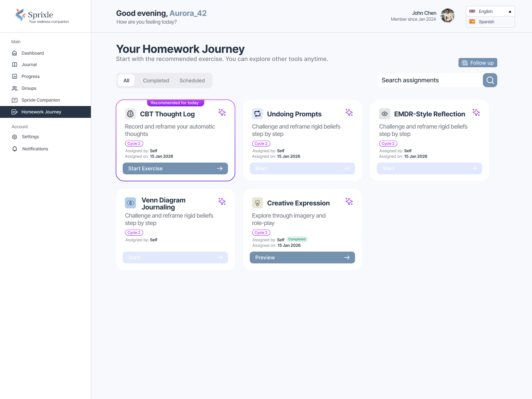This screenshot has height=399, width=532.
Task: Click sparkle icon on CBT Thought Log card
Action: pos(222,112)
